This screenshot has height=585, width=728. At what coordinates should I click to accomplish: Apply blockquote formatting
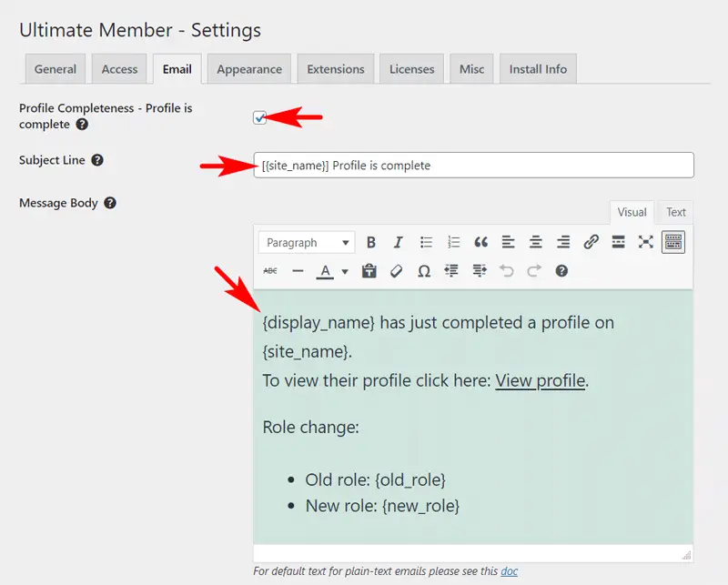(480, 242)
